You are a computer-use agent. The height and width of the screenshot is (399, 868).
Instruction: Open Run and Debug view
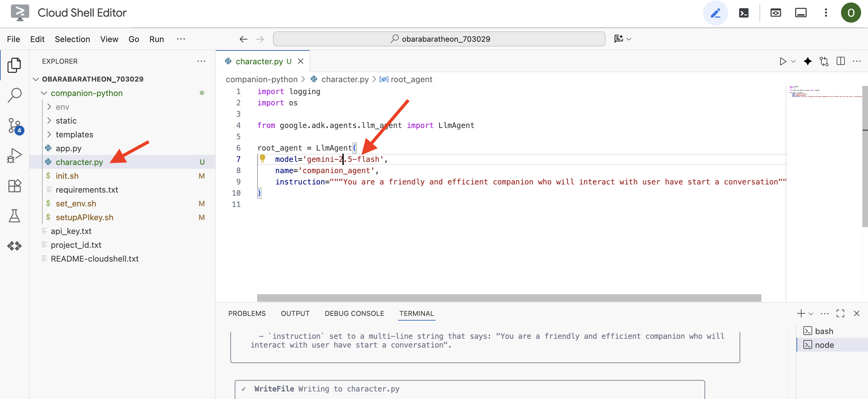(14, 156)
